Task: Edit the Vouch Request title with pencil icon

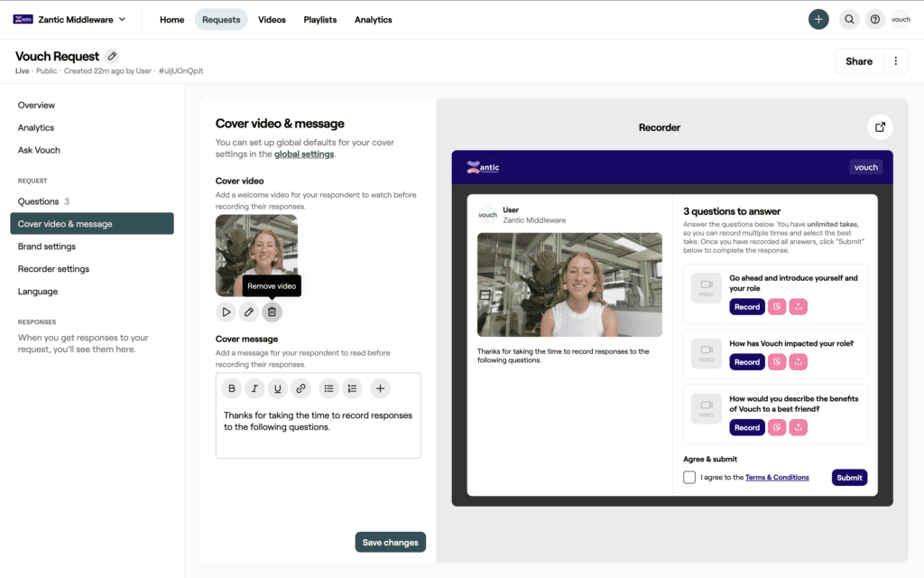Action: (112, 56)
